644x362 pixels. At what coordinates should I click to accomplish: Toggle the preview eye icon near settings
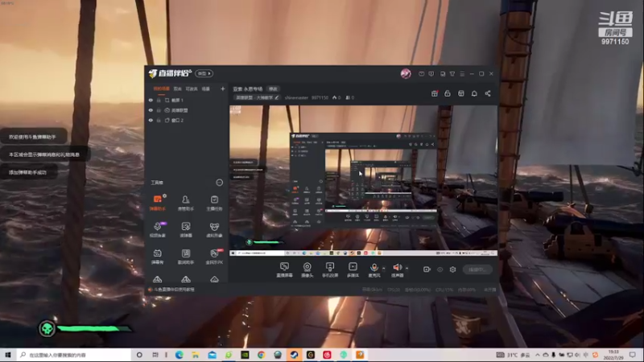tap(440, 269)
